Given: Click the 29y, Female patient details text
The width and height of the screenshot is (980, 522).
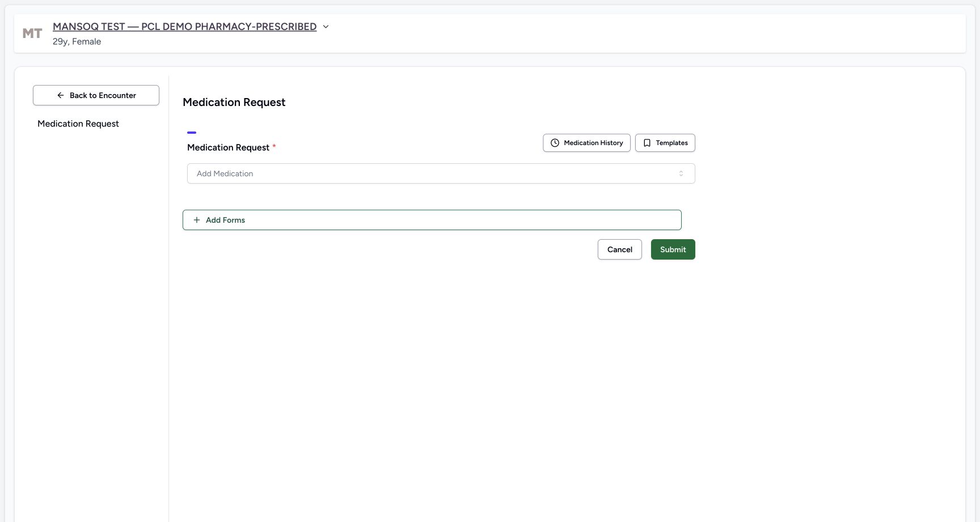Looking at the screenshot, I should pyautogui.click(x=77, y=41).
